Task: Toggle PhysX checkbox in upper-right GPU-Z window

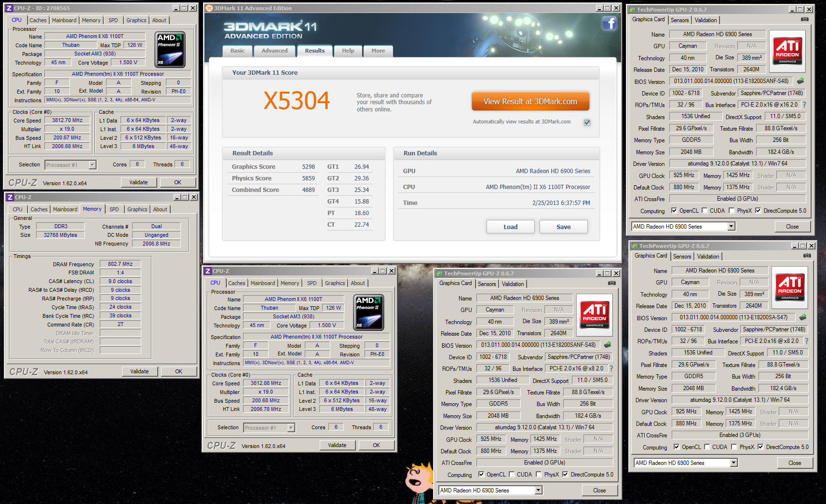Action: tap(731, 211)
